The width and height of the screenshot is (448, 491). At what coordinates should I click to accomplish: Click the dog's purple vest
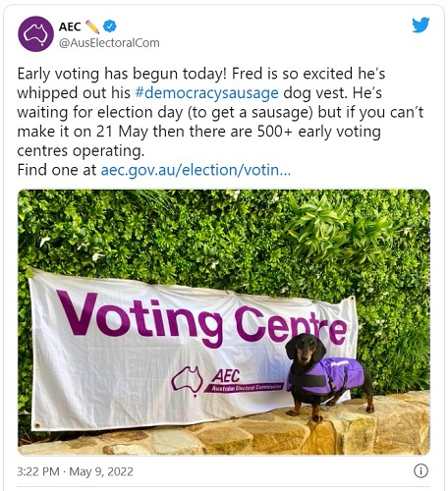(x=326, y=375)
